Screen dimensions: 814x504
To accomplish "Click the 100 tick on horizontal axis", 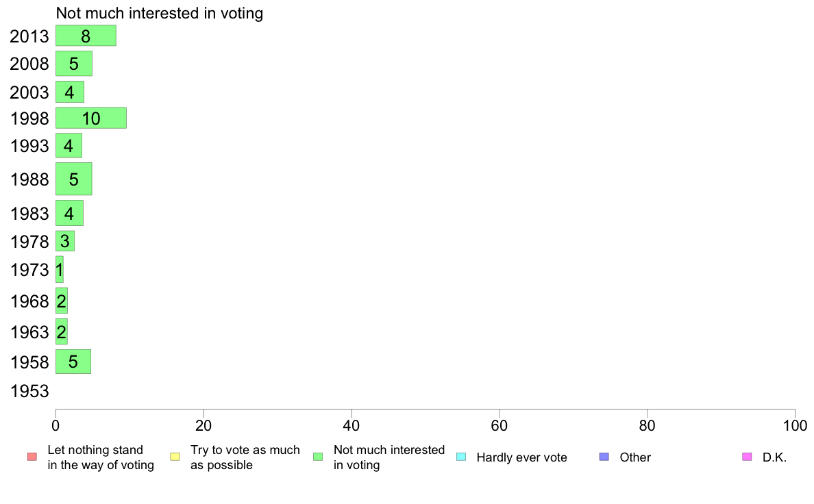I will pos(795,426).
